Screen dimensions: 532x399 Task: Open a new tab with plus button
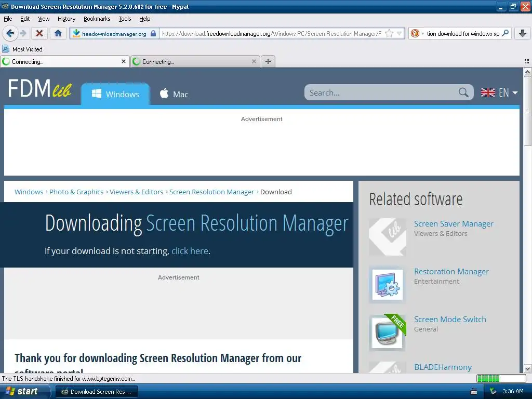268,61
